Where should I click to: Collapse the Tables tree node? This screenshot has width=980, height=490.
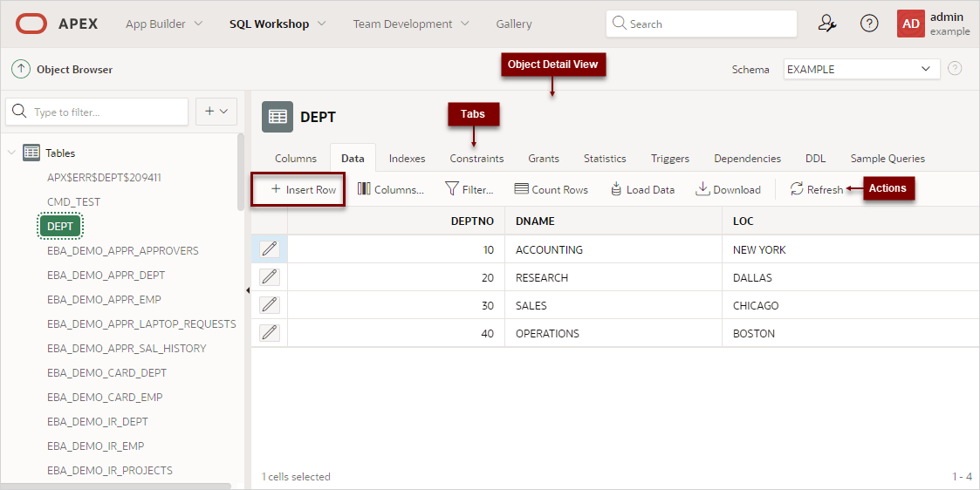pyautogui.click(x=12, y=153)
